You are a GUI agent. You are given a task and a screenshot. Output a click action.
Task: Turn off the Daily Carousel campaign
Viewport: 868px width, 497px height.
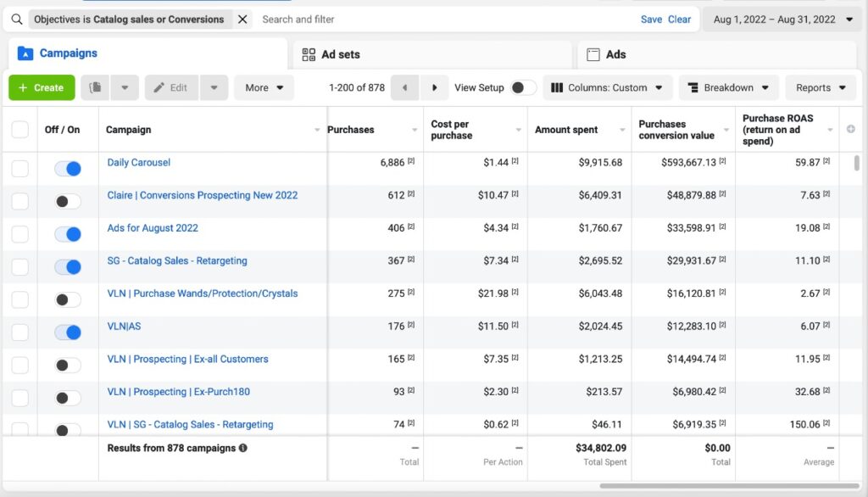pyautogui.click(x=68, y=169)
